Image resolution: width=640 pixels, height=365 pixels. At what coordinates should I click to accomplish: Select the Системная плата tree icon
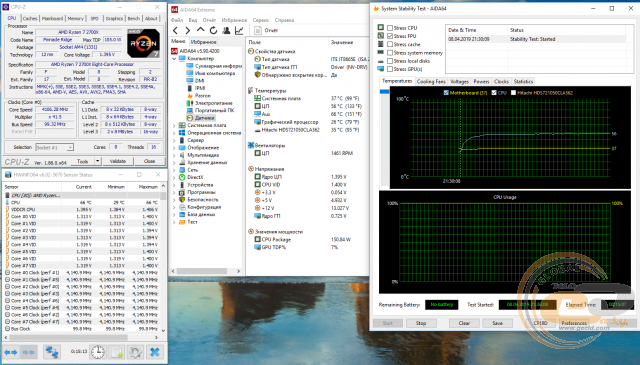tap(182, 125)
